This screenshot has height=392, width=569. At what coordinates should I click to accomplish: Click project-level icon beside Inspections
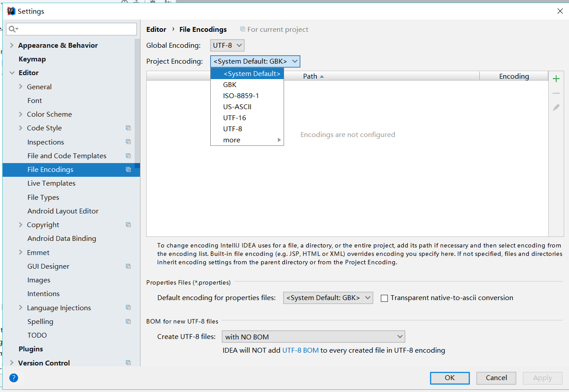pos(128,142)
